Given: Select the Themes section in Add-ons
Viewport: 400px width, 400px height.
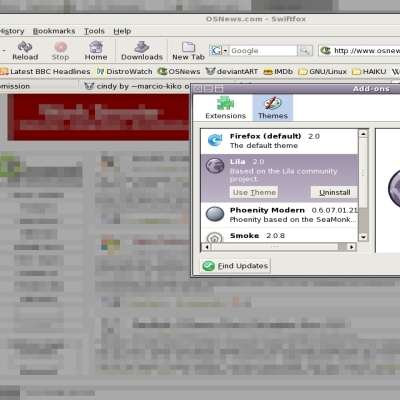Looking at the screenshot, I should click(273, 108).
